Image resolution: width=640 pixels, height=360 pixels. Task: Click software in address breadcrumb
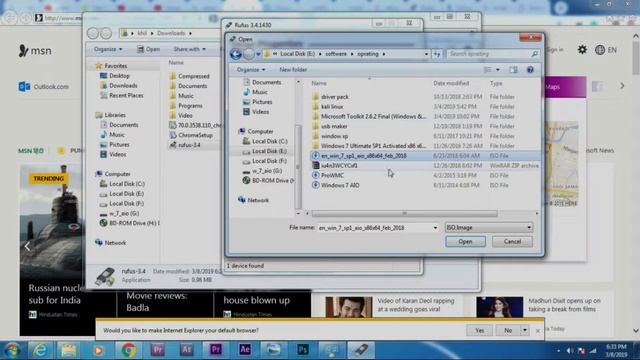(x=336, y=54)
